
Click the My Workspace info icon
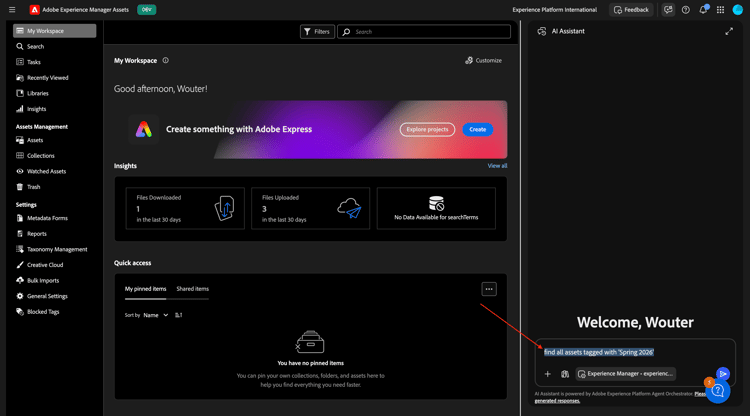coord(165,60)
